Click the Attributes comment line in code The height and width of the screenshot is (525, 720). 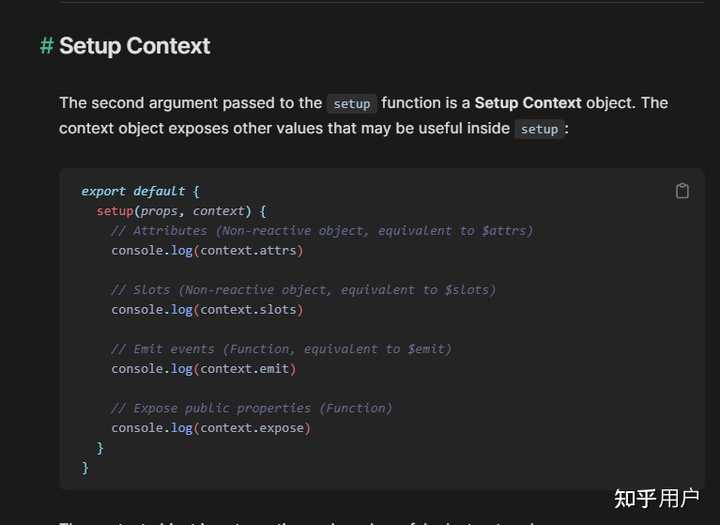pyautogui.click(x=322, y=231)
